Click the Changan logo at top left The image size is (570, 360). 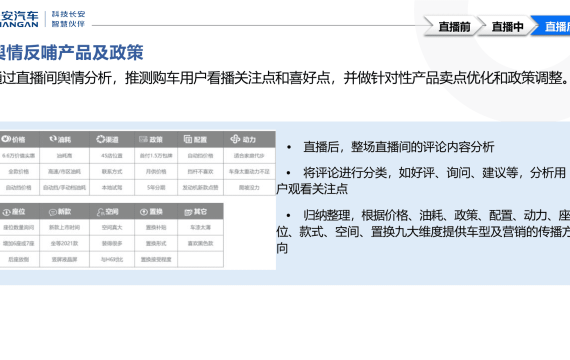[x=19, y=19]
